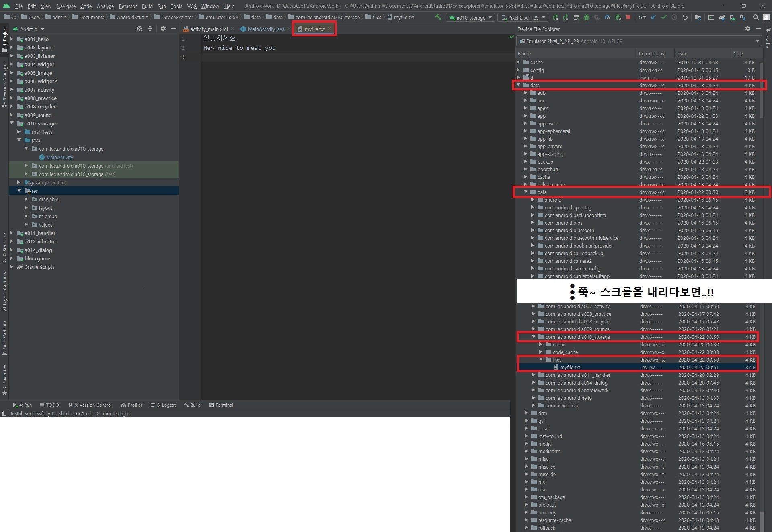
Task: Open Search Everywhere magnifier icon
Action: tap(756, 17)
